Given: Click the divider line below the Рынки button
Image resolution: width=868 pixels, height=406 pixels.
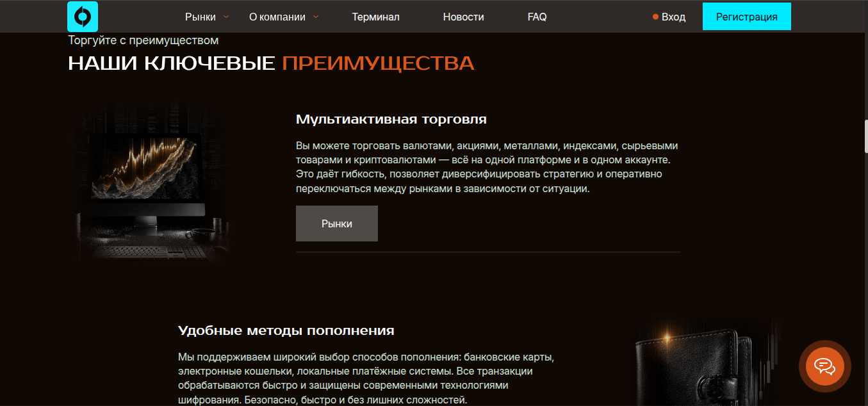Looking at the screenshot, I should [487, 252].
